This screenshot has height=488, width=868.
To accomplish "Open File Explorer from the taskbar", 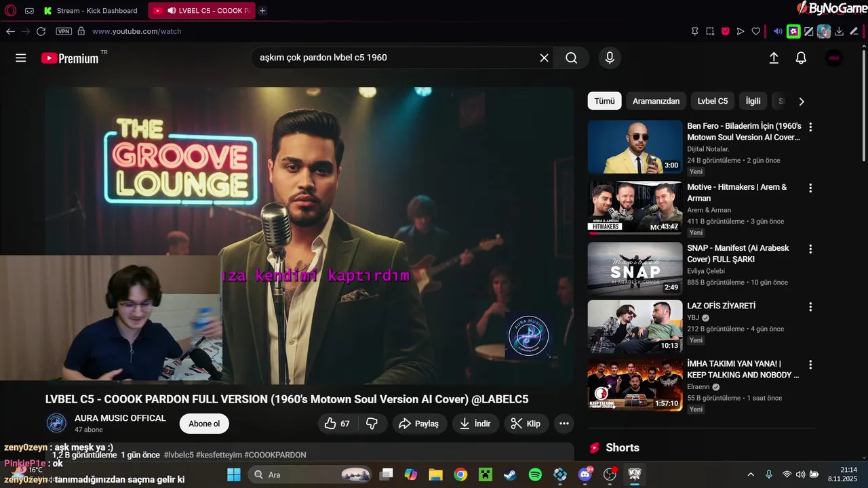I will tap(435, 474).
